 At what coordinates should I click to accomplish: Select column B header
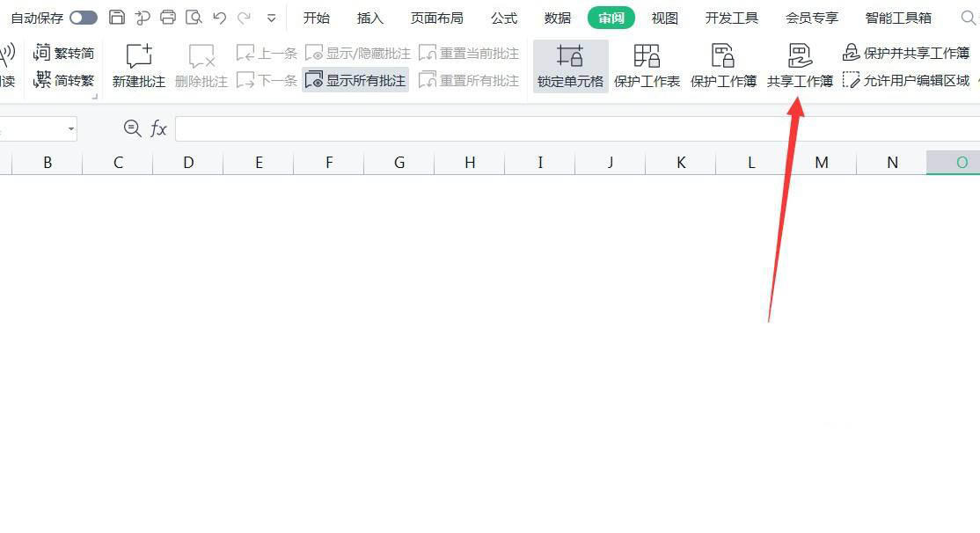pos(48,163)
